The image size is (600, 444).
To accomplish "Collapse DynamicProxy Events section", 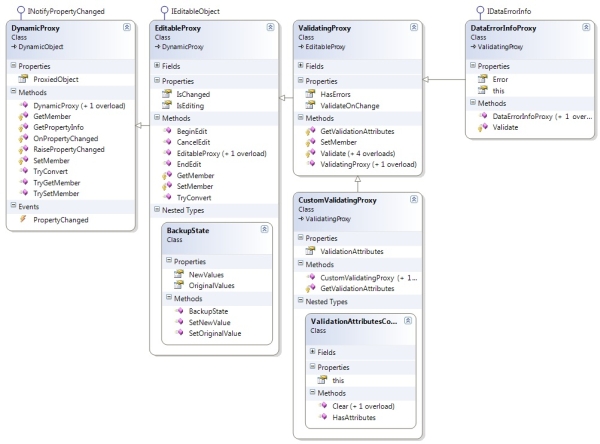I will [x=13, y=206].
